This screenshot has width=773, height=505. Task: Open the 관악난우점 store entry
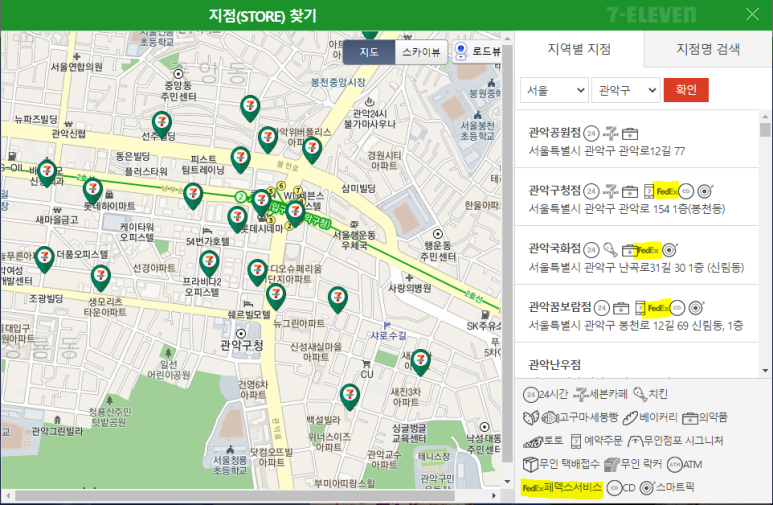tap(636, 361)
